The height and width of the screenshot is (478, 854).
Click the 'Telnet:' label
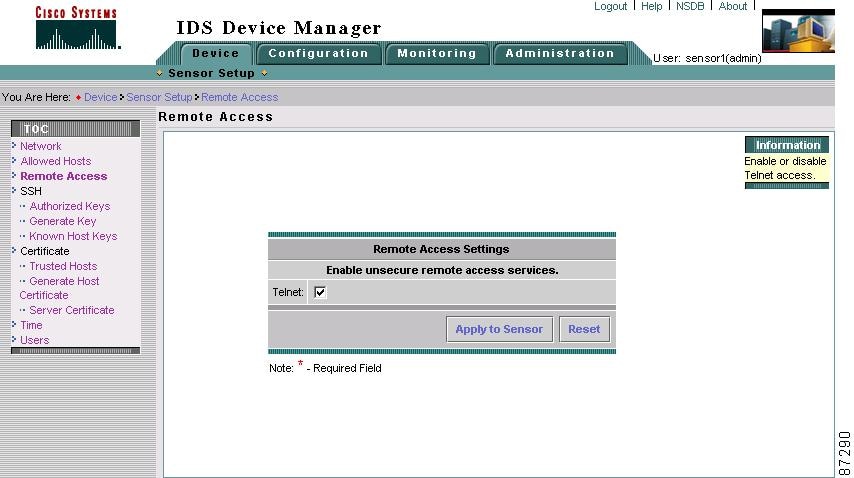click(x=288, y=292)
